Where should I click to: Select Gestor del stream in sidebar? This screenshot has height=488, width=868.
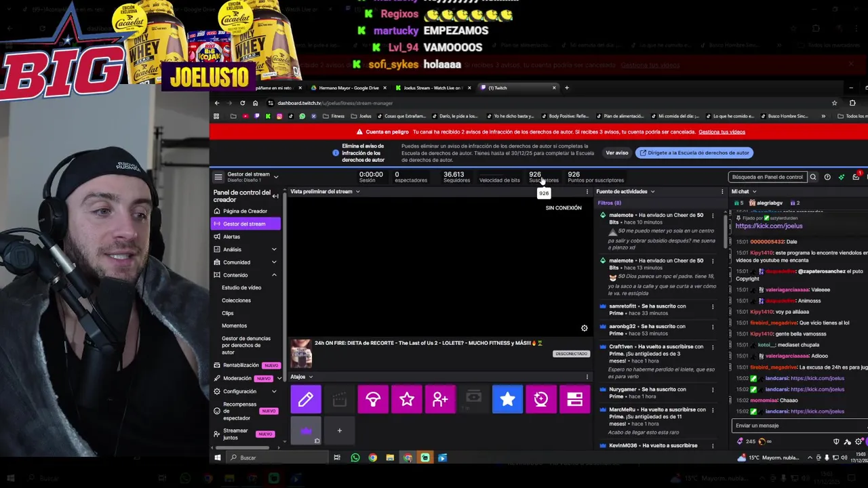tap(245, 224)
